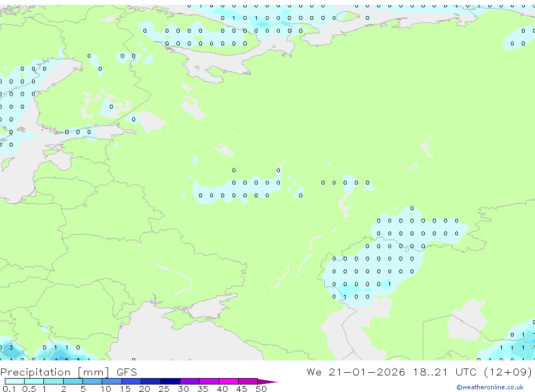Click the legend label '50'
This screenshot has width=535, height=392.
pos(261,389)
